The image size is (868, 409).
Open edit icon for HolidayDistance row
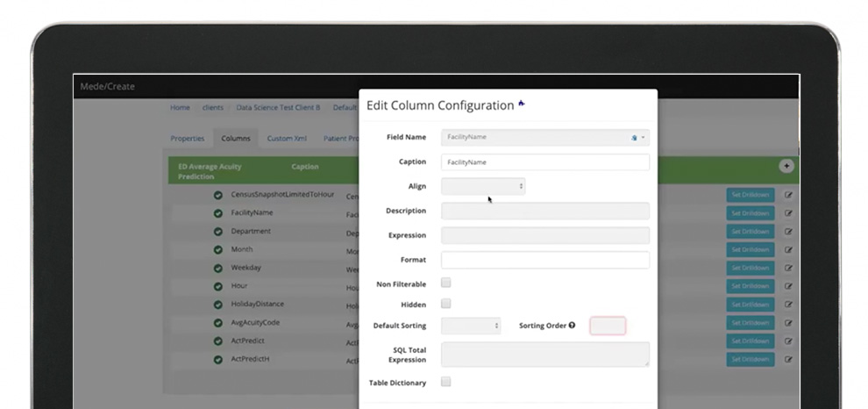(788, 305)
